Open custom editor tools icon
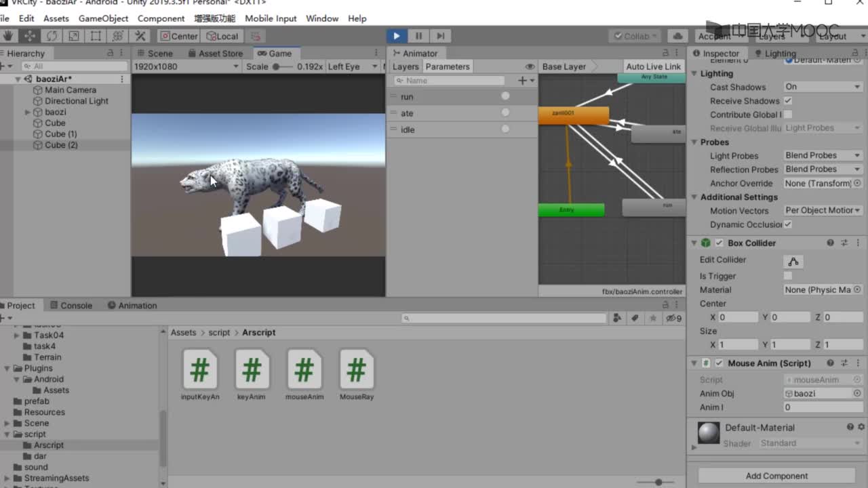 (x=140, y=36)
